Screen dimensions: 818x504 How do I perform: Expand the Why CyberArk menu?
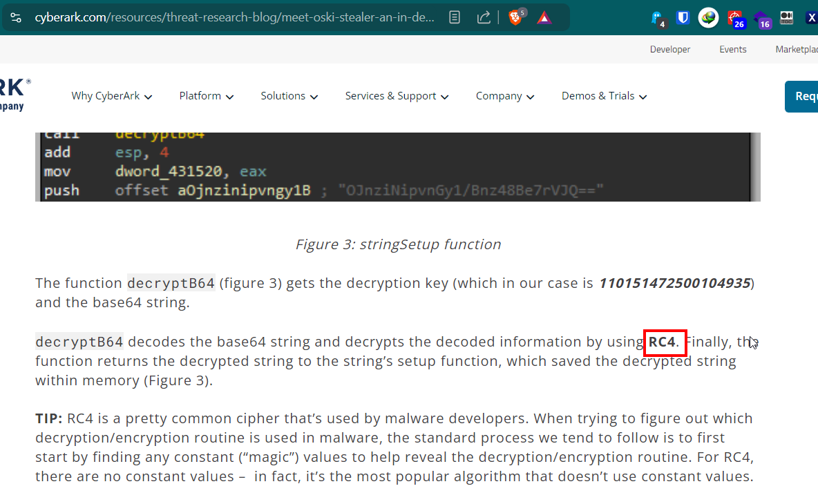112,96
